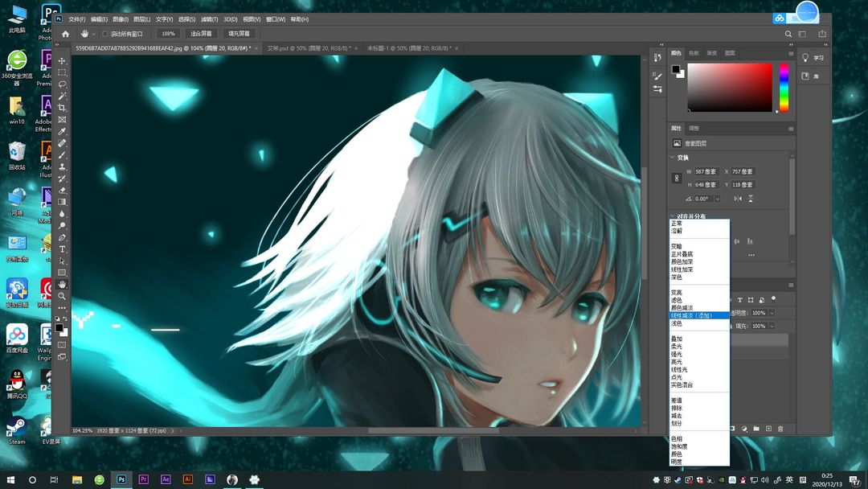Viewport: 868px width, 489px height.
Task: Select the Clone Stamp tool
Action: 62,166
